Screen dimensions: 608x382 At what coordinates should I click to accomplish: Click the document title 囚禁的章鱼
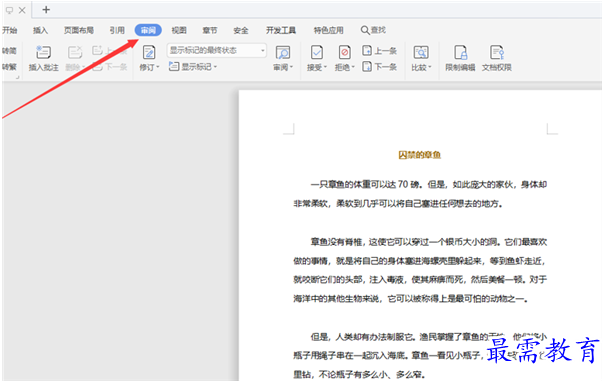point(420,155)
